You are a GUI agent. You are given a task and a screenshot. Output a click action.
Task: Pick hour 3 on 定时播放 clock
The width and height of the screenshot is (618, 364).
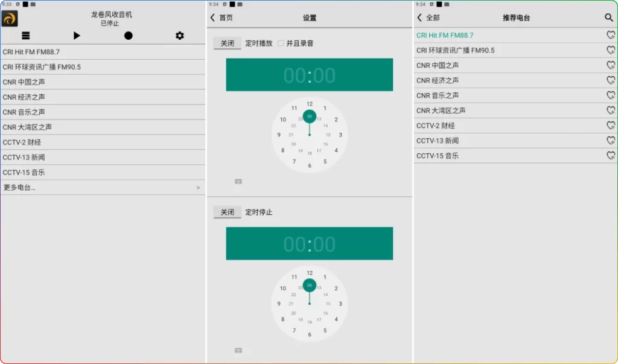(x=340, y=135)
